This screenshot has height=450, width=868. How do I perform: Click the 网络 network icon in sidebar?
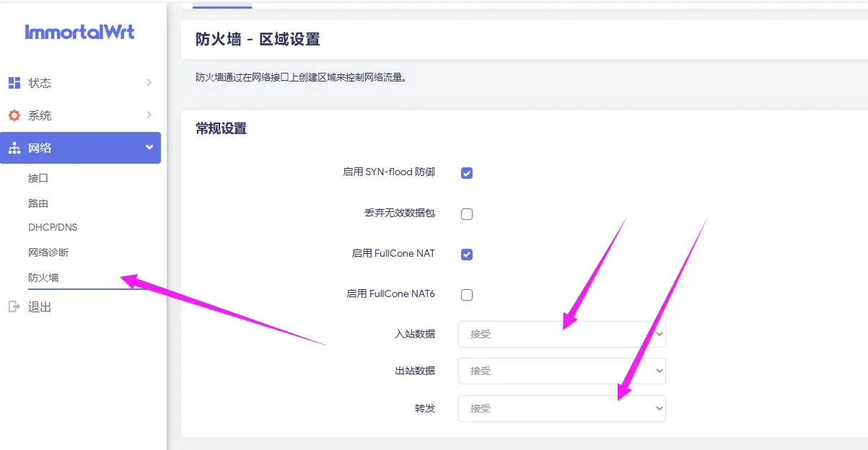pos(14,147)
